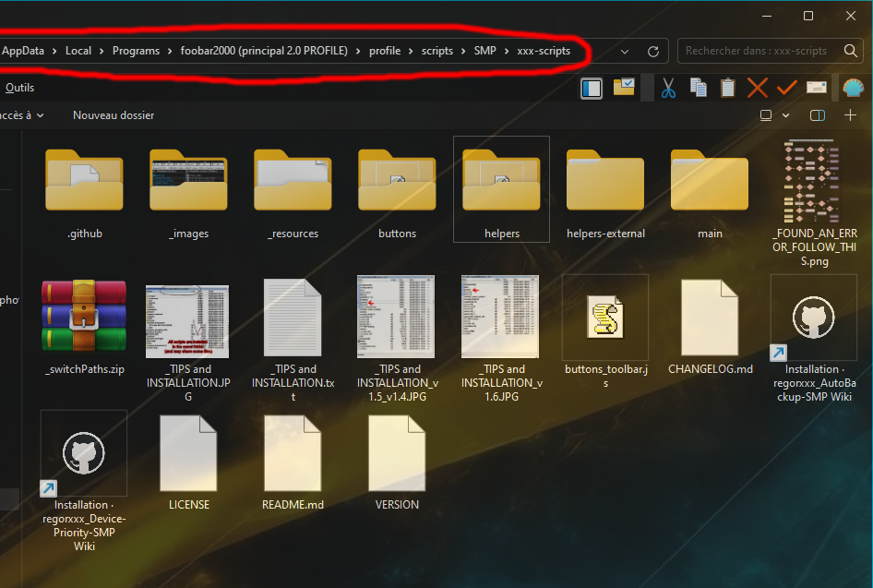The width and height of the screenshot is (873, 588).
Task: Select the README.md file
Action: 293,462
